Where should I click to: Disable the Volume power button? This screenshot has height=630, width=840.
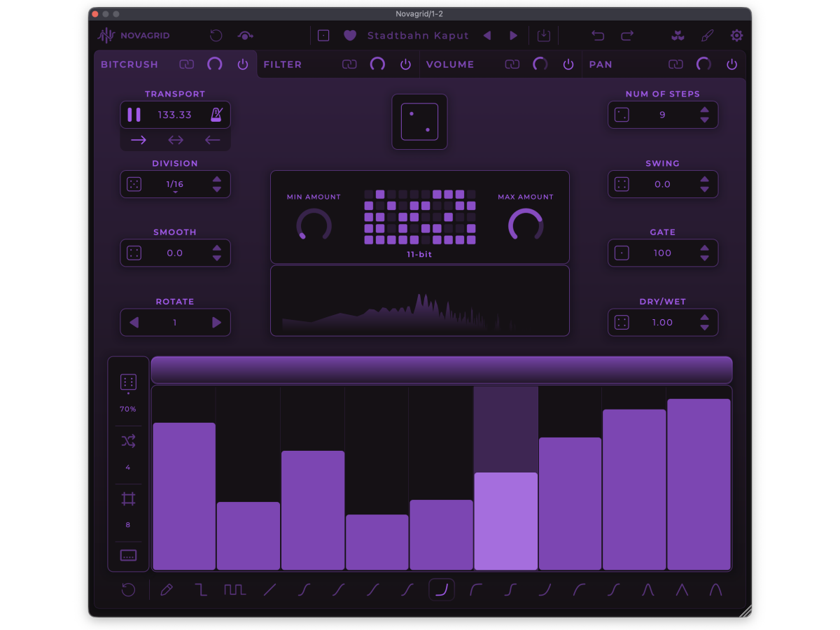(568, 64)
